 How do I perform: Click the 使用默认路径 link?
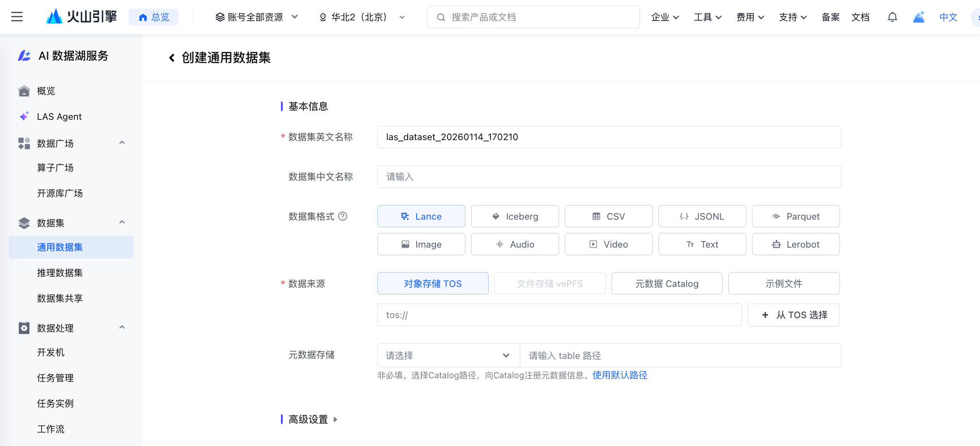(x=620, y=375)
